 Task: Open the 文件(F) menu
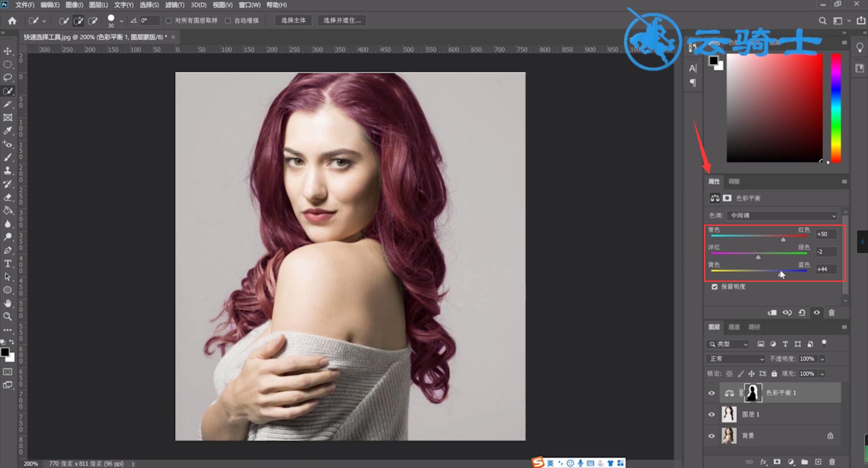click(x=25, y=5)
